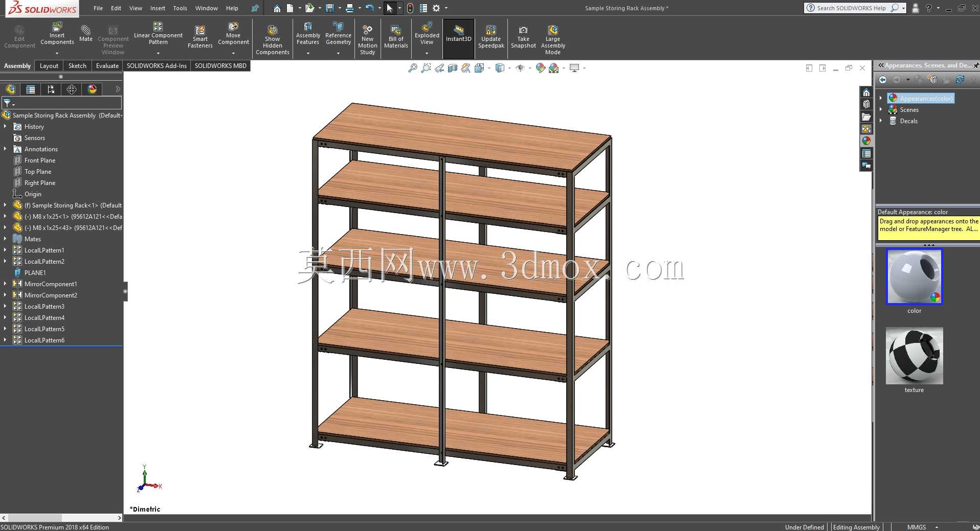Open the Edit Appearance color wheel icon
Screen dimensions: 980x531
tap(541, 68)
